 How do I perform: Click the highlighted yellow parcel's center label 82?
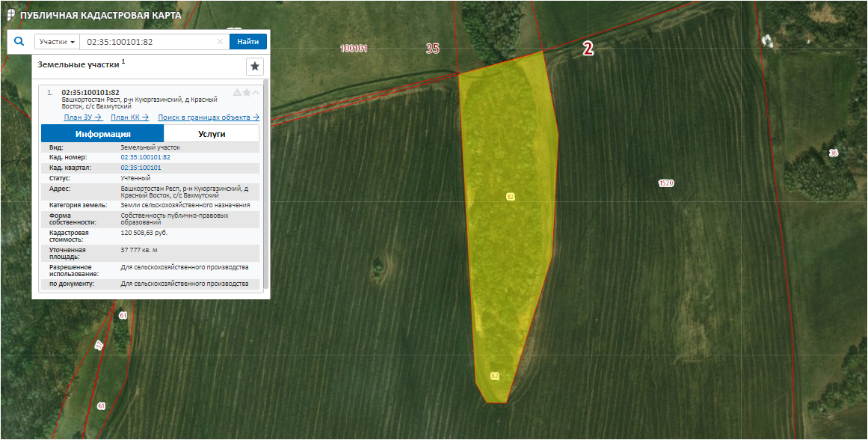(x=511, y=196)
